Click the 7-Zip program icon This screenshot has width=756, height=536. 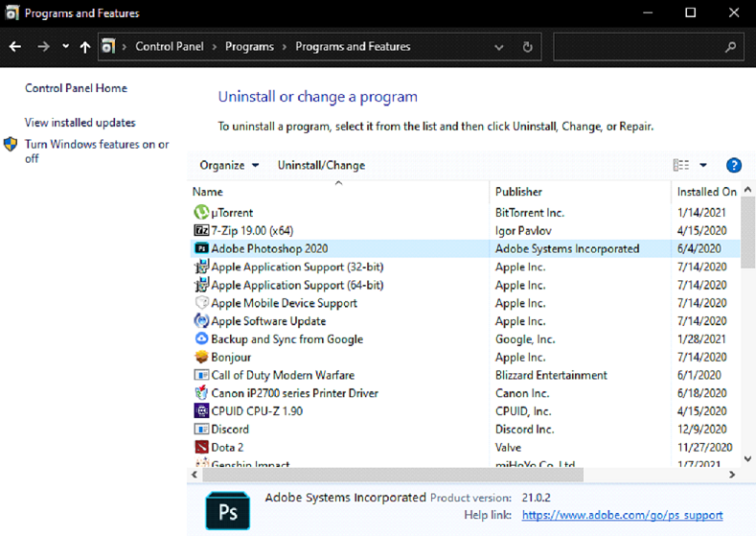[201, 231]
